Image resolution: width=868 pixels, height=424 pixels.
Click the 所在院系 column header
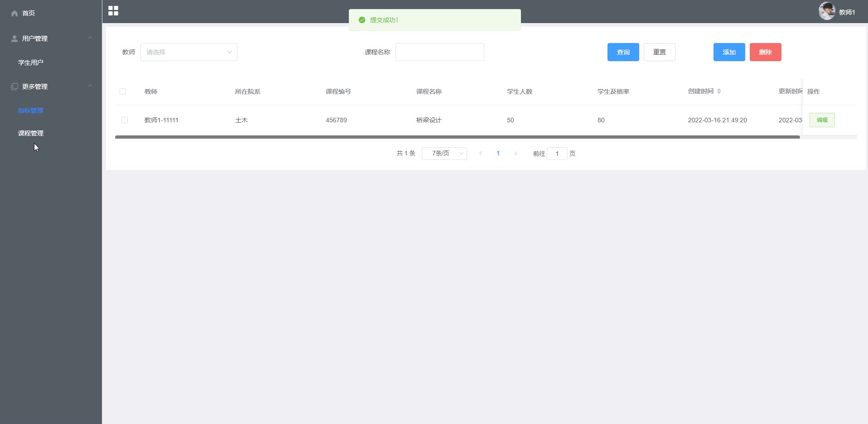(x=248, y=92)
